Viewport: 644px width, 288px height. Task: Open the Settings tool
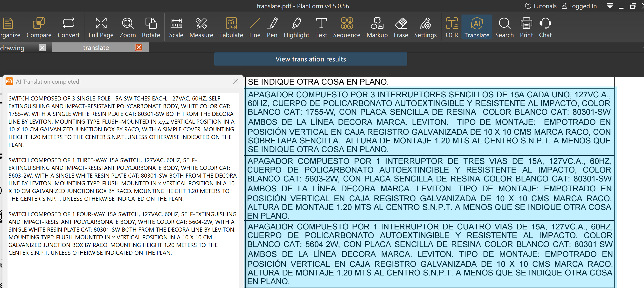point(425,27)
